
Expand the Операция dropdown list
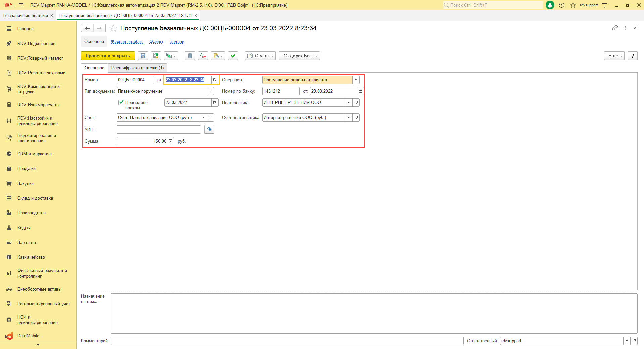356,80
